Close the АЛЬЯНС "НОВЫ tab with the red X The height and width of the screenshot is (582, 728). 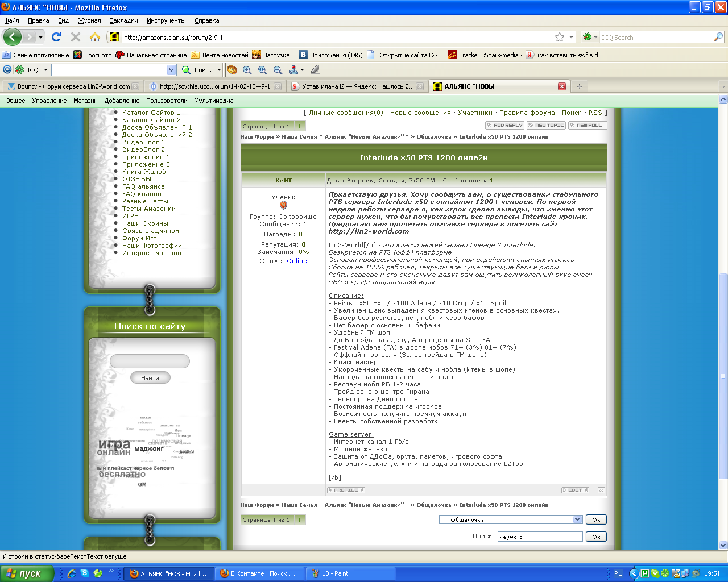562,86
